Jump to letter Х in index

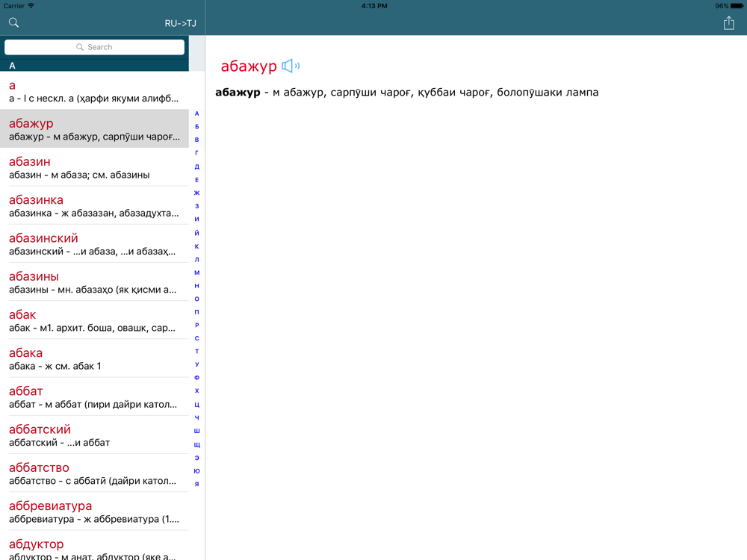pyautogui.click(x=196, y=391)
